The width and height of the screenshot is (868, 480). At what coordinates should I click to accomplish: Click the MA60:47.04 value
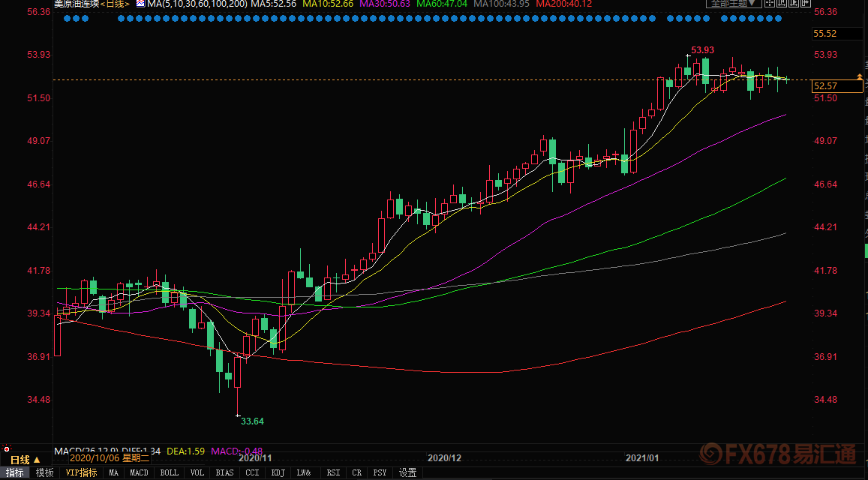[x=442, y=3]
